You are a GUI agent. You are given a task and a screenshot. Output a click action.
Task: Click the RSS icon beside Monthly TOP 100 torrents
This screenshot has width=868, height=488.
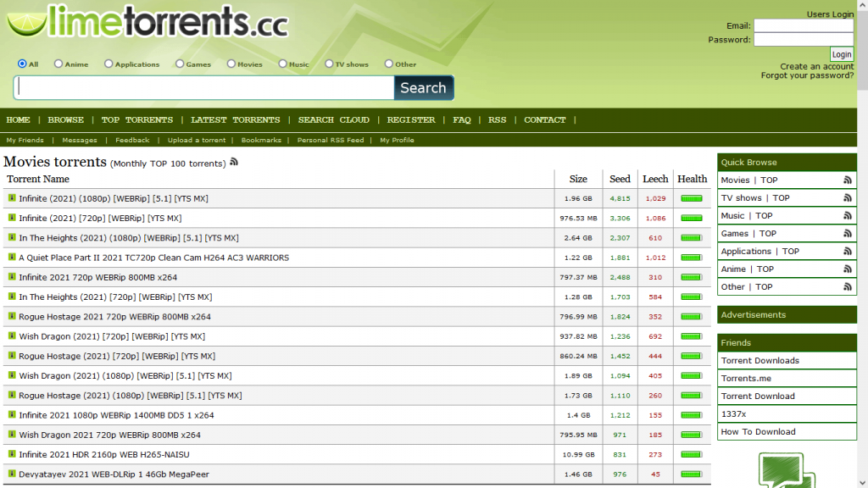click(234, 162)
